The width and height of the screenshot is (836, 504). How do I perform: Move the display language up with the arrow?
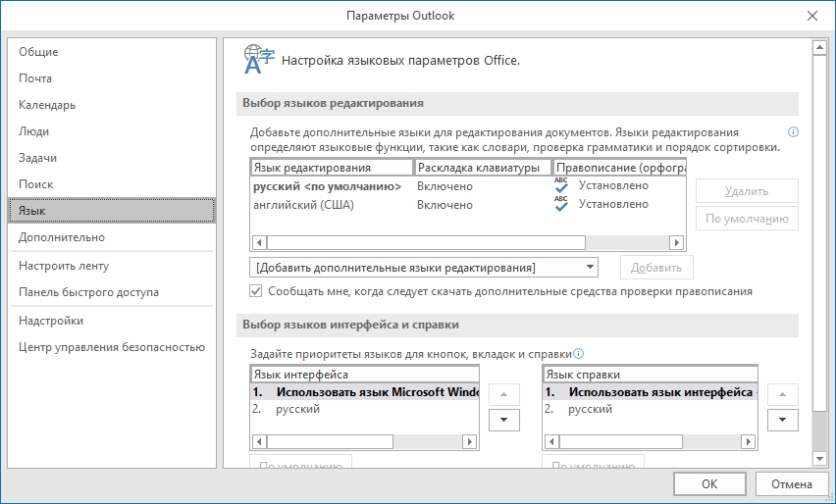pyautogui.click(x=503, y=394)
